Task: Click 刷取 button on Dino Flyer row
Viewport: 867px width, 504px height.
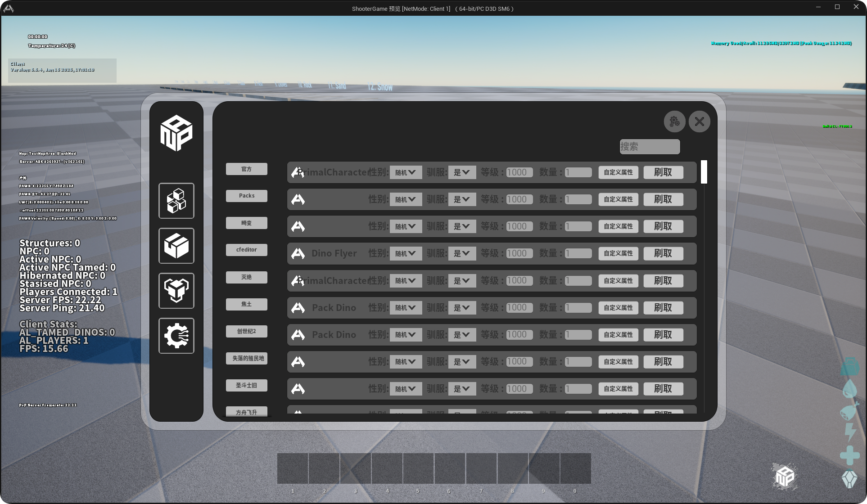Action: 663,254
